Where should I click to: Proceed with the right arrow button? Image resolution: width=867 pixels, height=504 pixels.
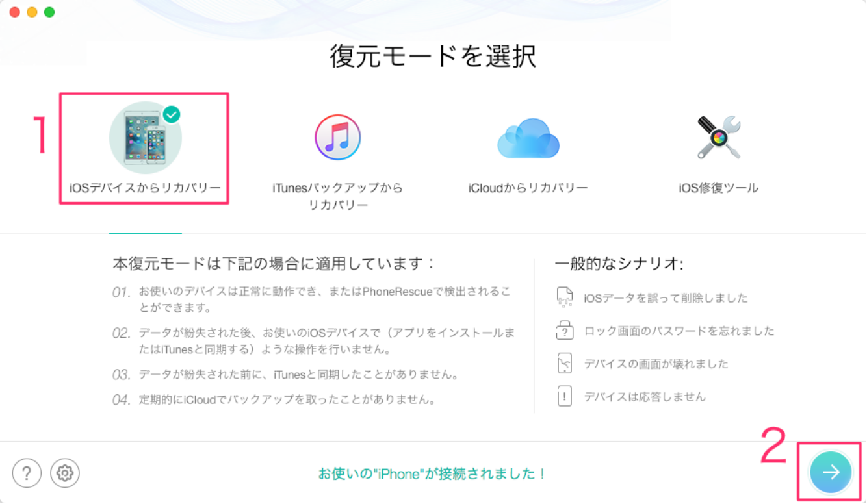831,472
